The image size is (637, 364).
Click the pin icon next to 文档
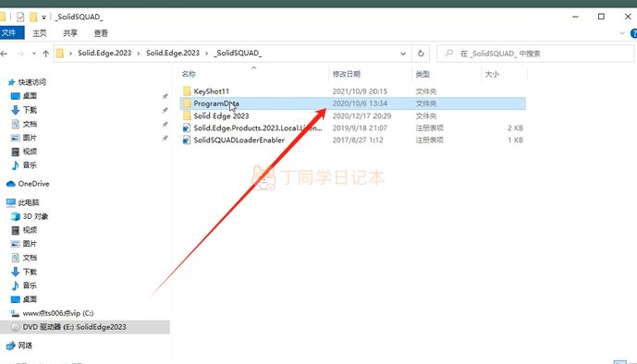(x=165, y=124)
